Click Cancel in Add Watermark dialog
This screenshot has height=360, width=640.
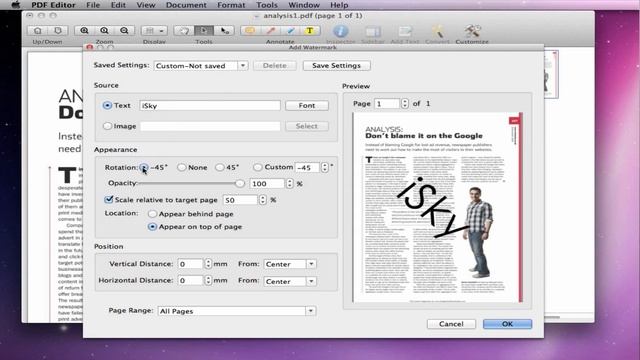(451, 324)
